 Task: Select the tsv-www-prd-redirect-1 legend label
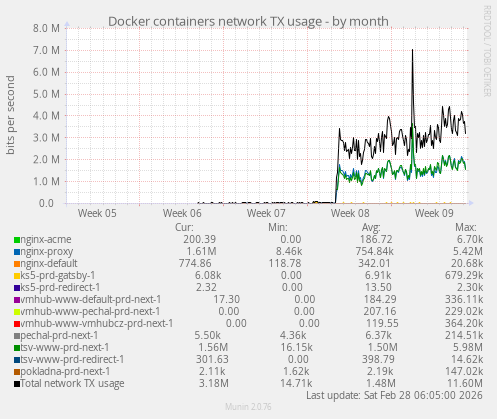pyautogui.click(x=72, y=360)
